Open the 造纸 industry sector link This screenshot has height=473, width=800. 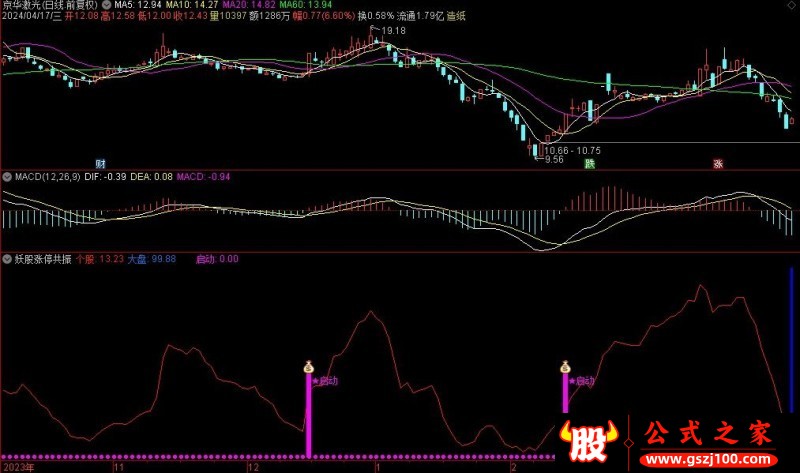(456, 16)
